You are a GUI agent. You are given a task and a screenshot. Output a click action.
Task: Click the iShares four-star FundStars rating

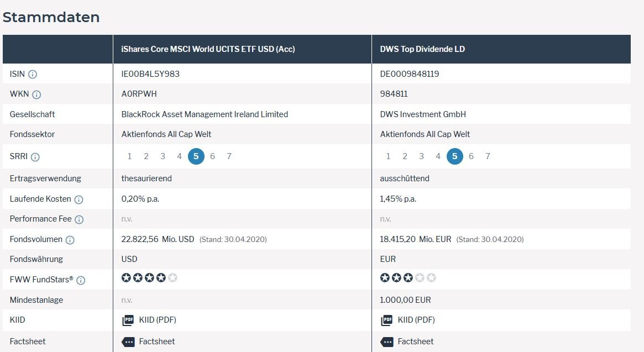pos(149,278)
